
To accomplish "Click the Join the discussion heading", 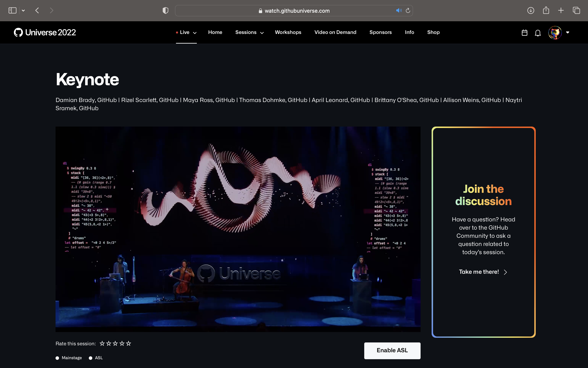I will pyautogui.click(x=483, y=195).
